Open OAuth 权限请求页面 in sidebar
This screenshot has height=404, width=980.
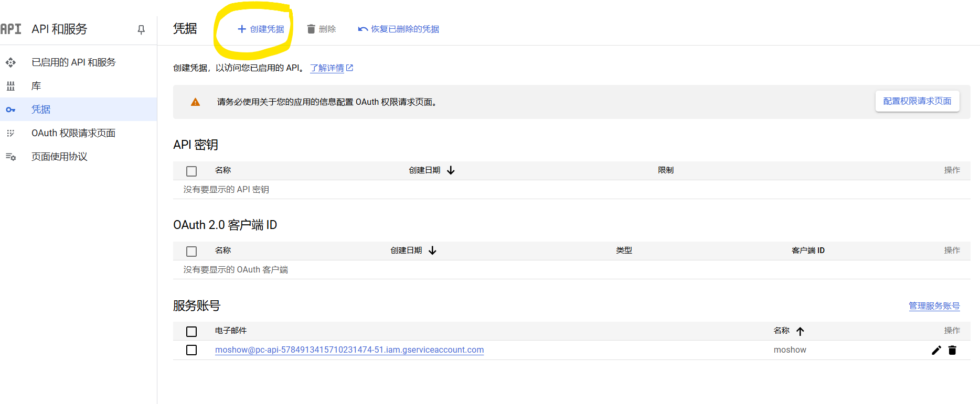[73, 133]
